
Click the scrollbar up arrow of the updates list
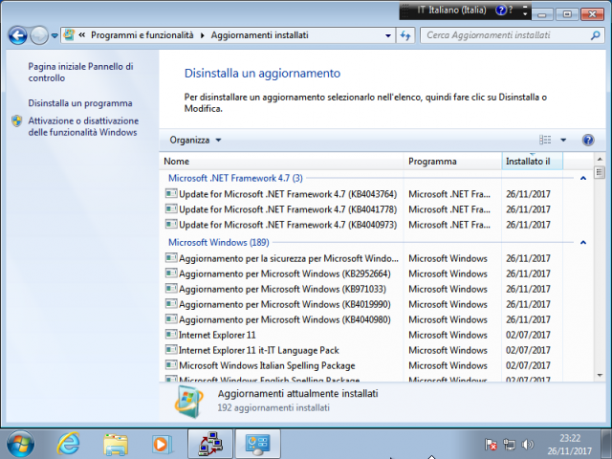(600, 159)
